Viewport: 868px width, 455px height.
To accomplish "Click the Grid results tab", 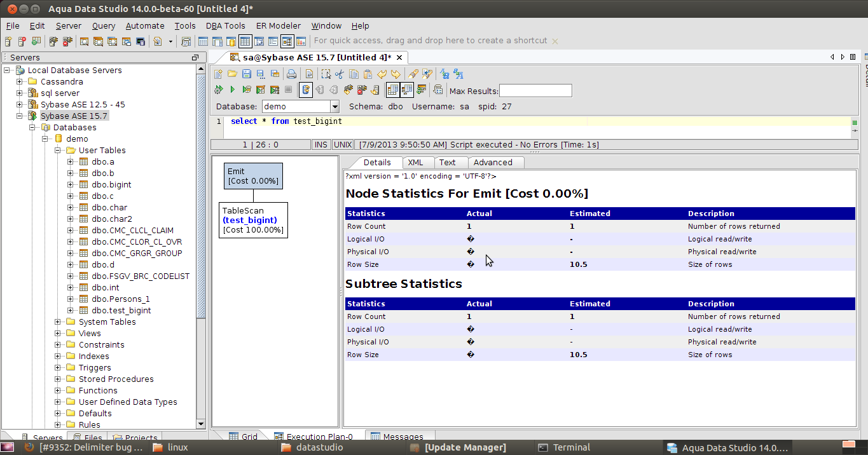I will (x=242, y=437).
